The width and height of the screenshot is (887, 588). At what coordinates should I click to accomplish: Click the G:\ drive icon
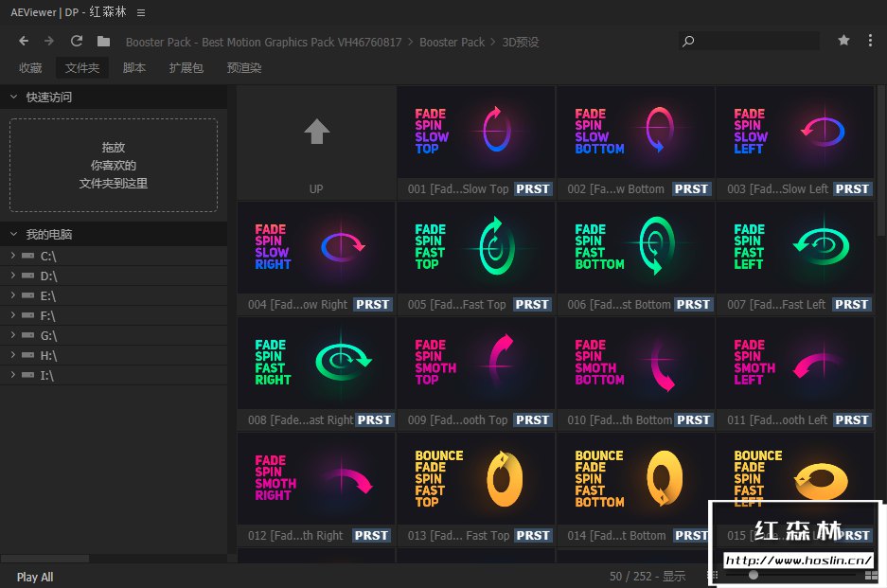point(27,335)
